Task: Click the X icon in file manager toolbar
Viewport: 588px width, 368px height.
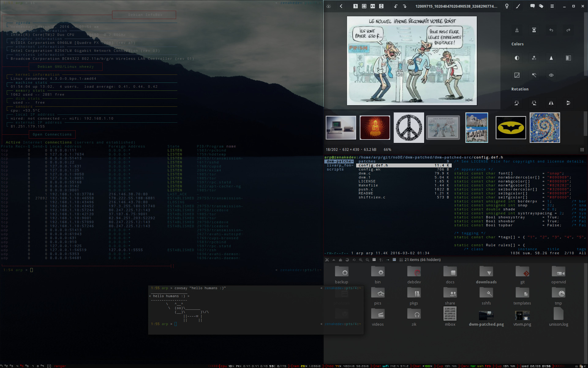Action: pyautogui.click(x=327, y=260)
